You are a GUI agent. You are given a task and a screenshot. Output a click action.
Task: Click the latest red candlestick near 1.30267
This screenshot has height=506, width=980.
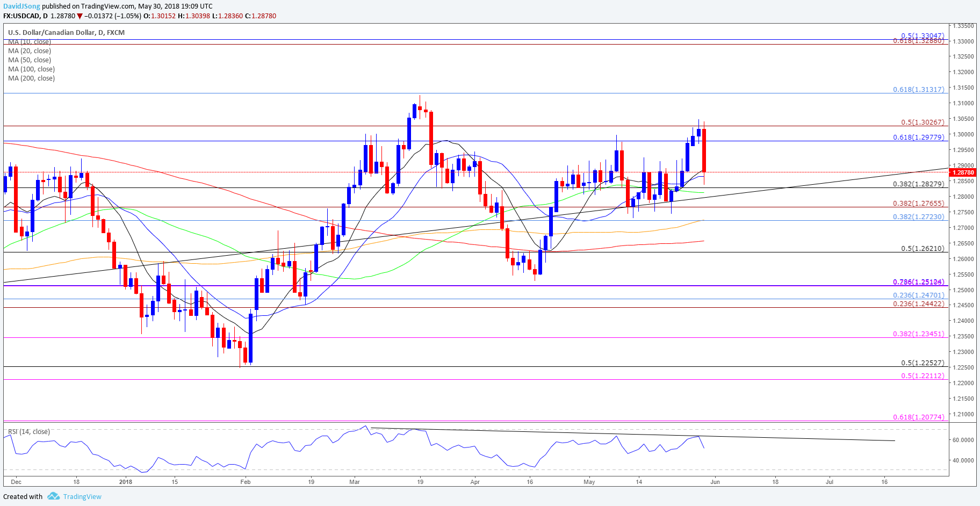(x=704, y=150)
